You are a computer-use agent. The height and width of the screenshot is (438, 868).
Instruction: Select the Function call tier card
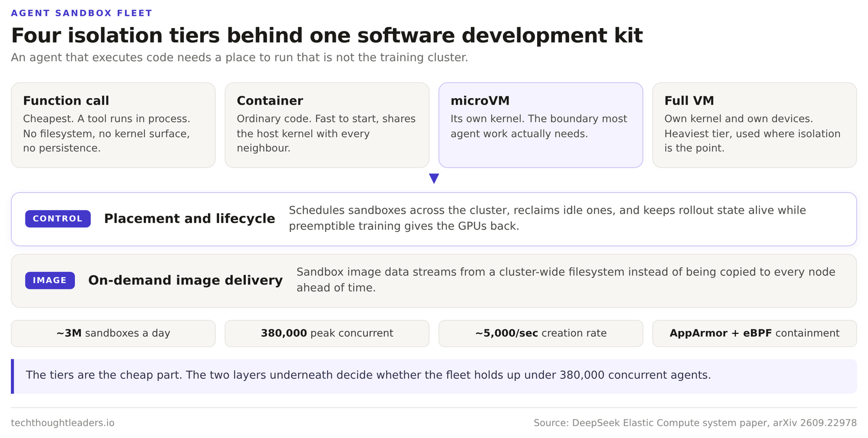click(x=113, y=125)
